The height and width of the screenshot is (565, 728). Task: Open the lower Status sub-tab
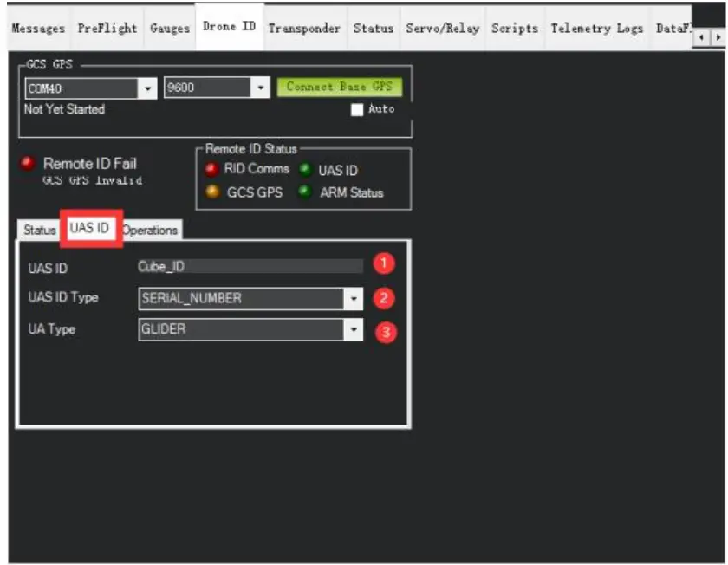(40, 230)
